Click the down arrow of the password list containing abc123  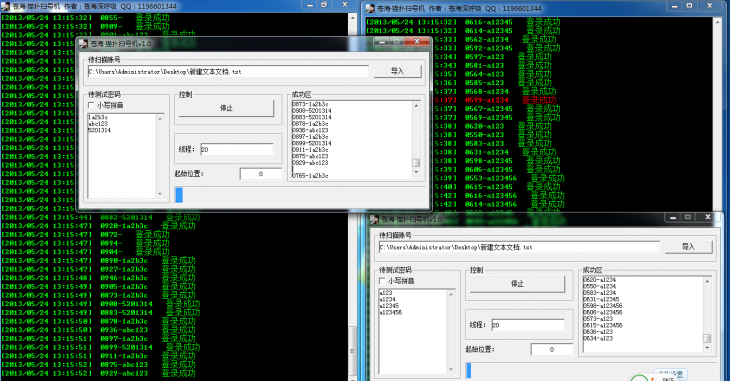(160, 194)
